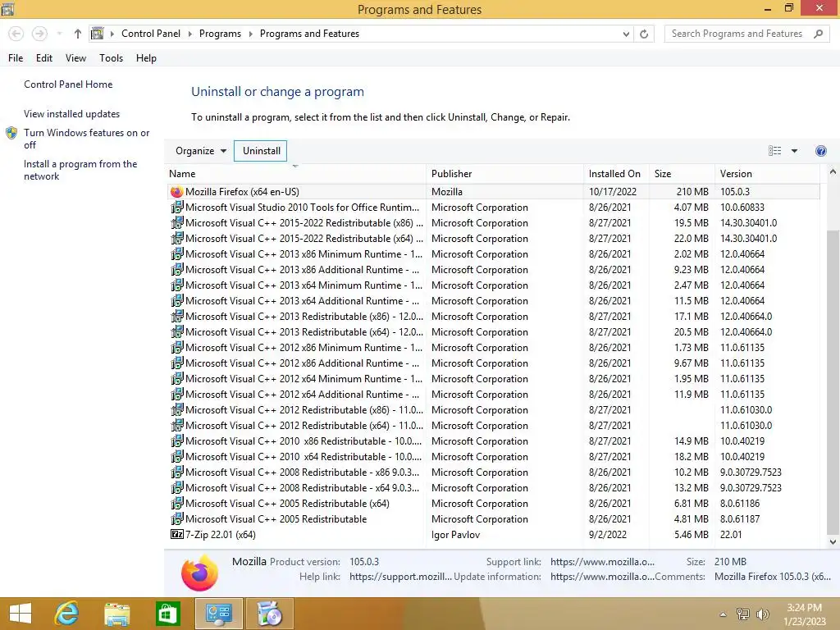Select Microsoft Visual C++ 2012 Redistributable (x64) row

click(494, 426)
